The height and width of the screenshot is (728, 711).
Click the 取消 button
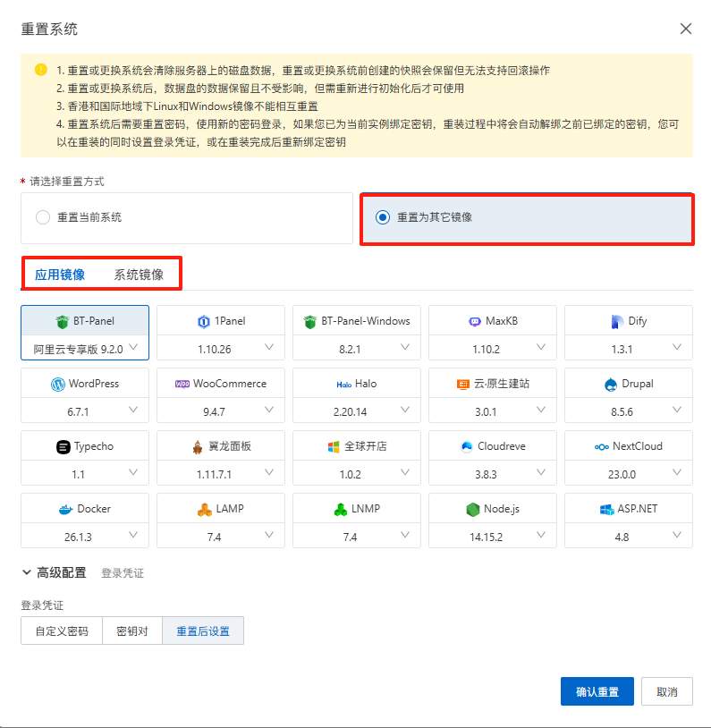[667, 691]
